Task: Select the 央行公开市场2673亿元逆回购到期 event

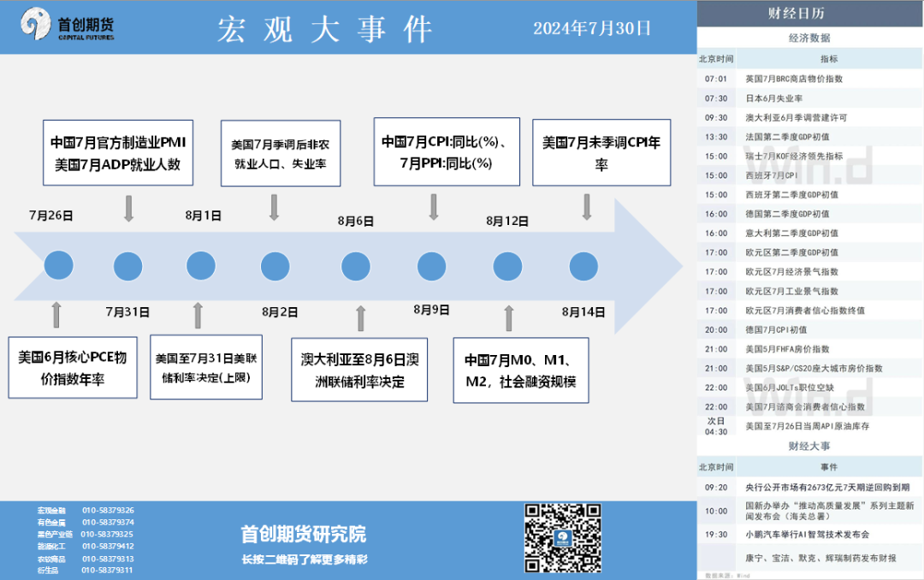Action: pos(809,488)
